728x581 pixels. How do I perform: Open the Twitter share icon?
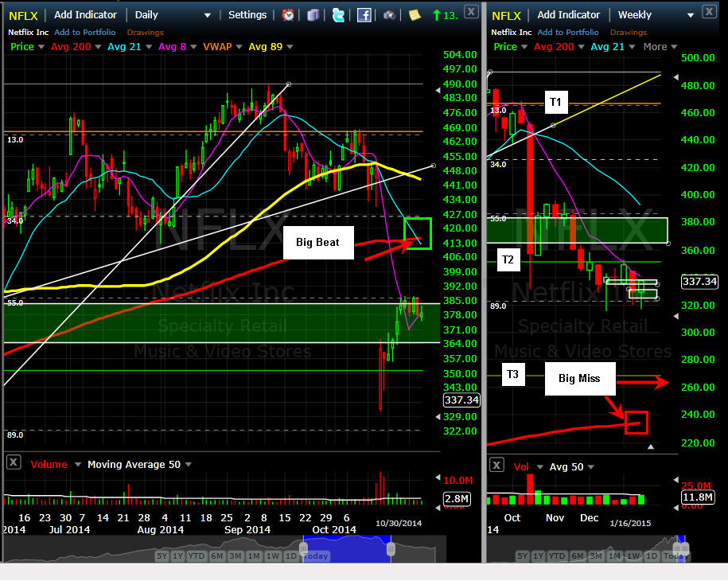(x=338, y=14)
